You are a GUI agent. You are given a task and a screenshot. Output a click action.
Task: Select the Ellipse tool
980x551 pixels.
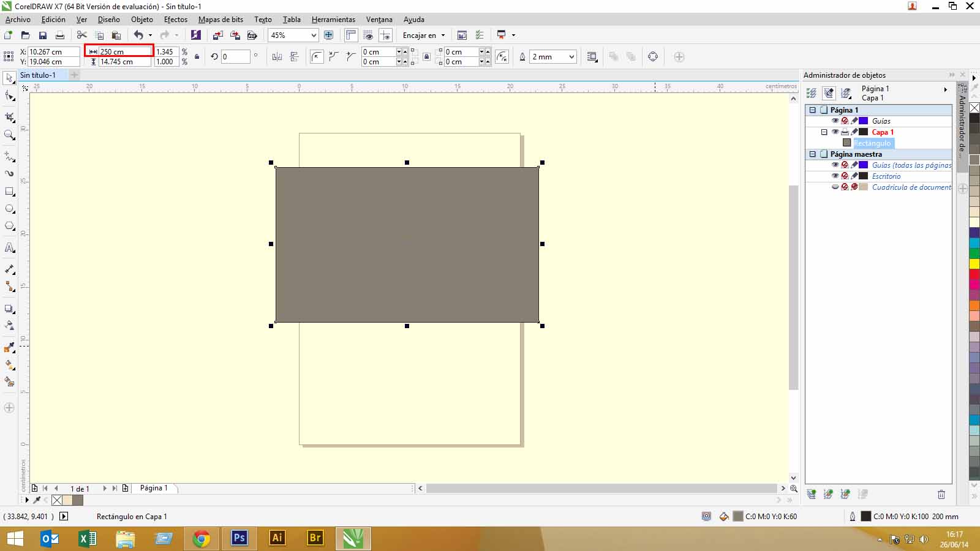click(x=10, y=209)
